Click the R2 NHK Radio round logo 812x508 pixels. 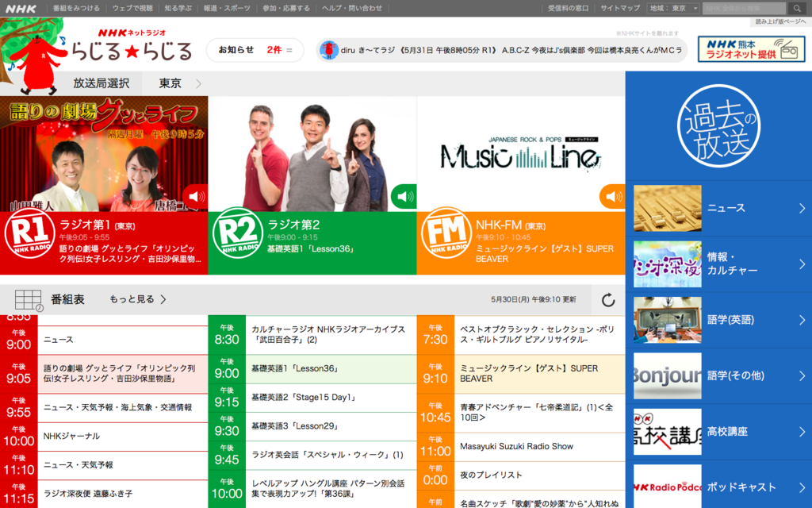tap(238, 233)
